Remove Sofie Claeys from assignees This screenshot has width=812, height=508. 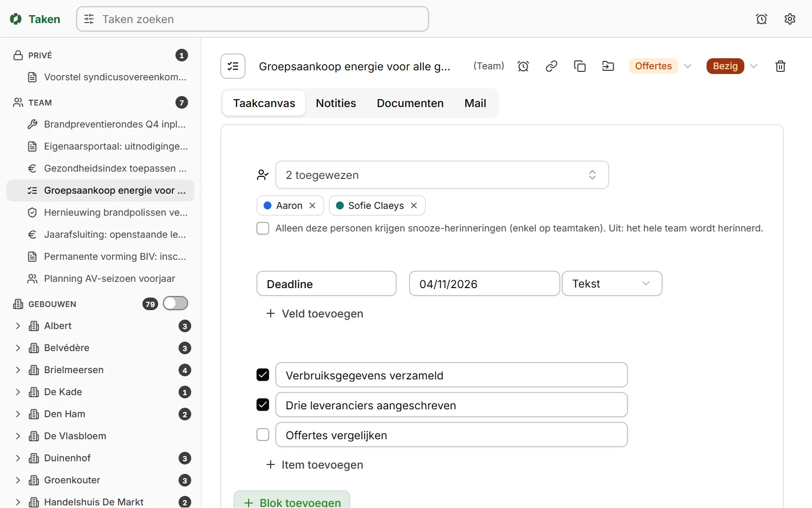[414, 206]
